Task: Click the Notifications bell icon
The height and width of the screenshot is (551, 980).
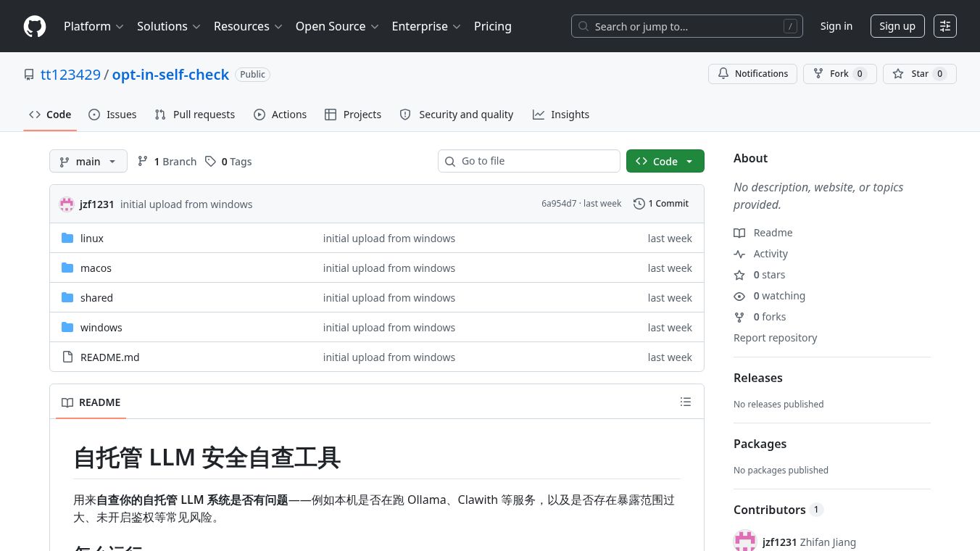Action: (x=723, y=74)
